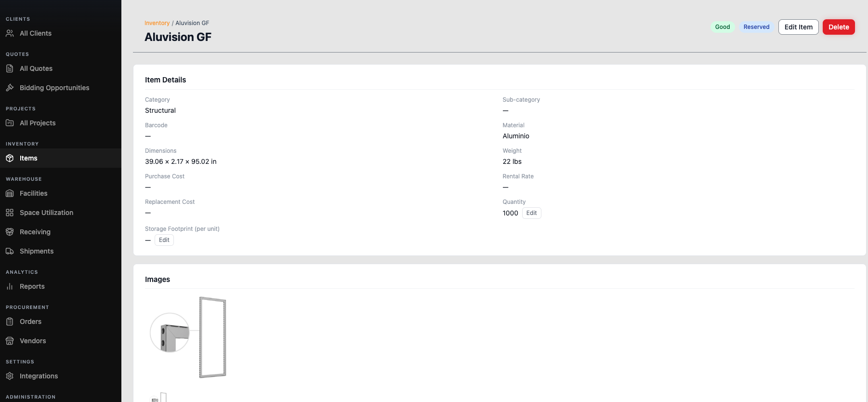Click the All Clients people icon
The image size is (868, 402).
point(10,33)
